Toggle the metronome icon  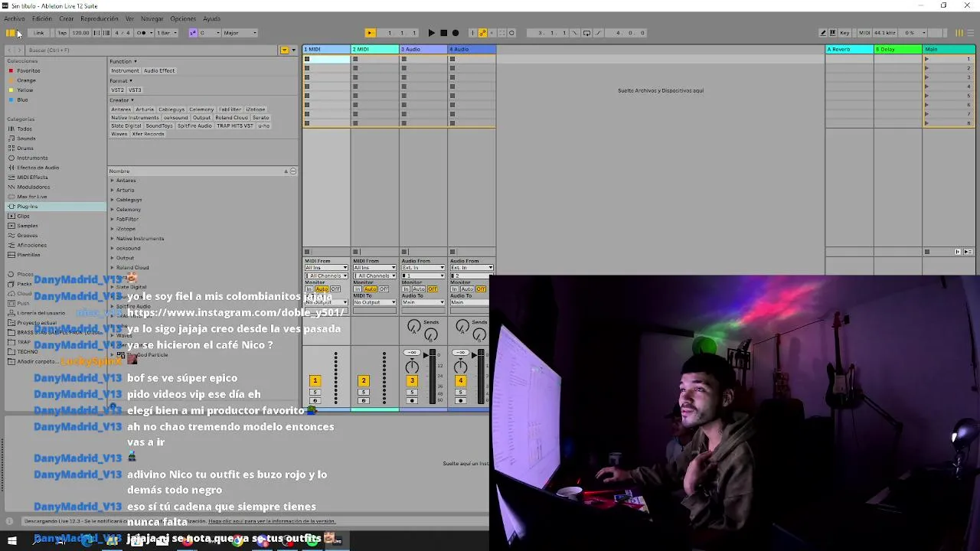(x=142, y=33)
